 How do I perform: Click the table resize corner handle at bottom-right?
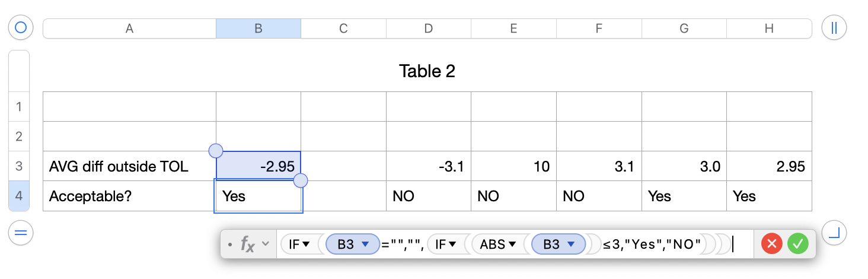[x=834, y=233]
